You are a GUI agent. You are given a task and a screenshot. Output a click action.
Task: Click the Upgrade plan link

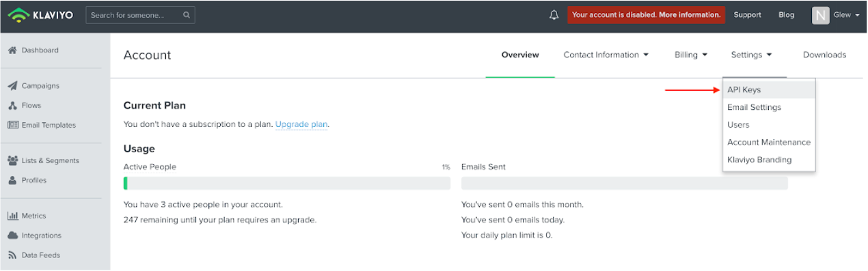click(301, 124)
